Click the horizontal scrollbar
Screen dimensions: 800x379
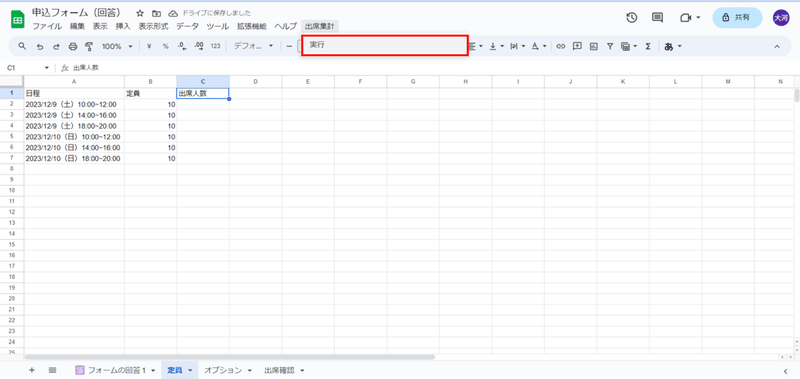point(230,357)
